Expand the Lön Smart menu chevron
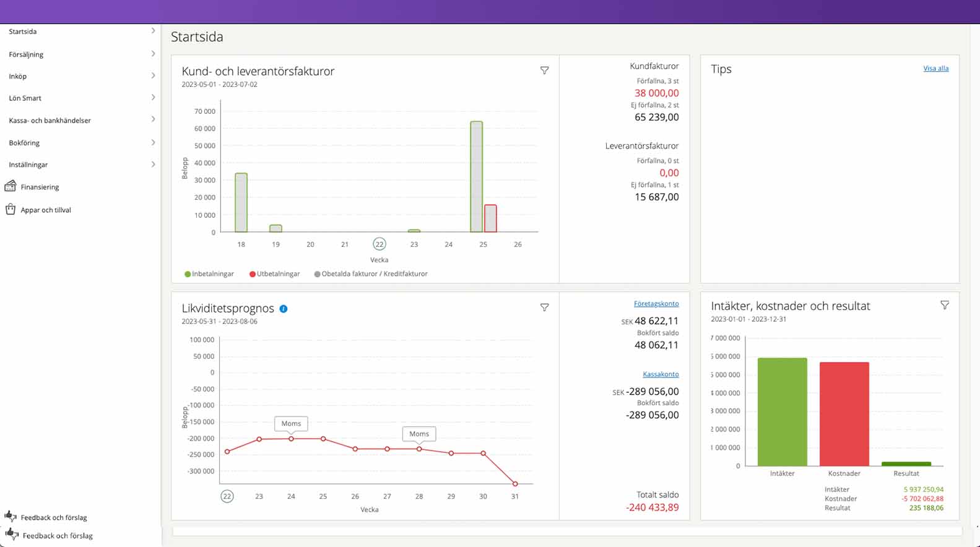 153,97
